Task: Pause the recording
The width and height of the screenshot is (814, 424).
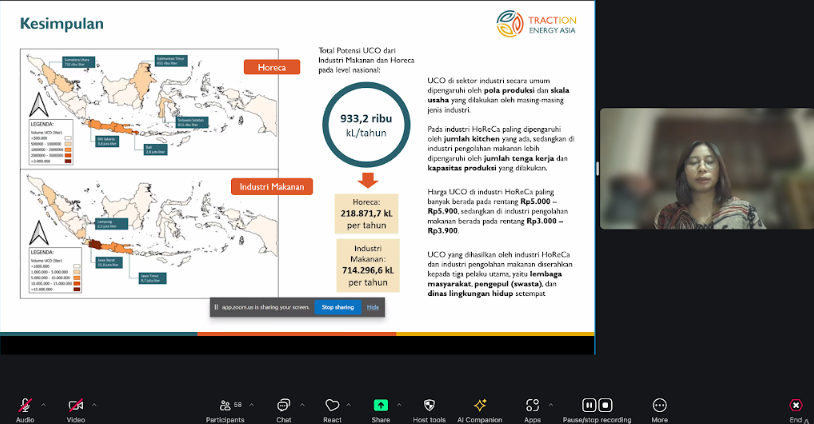Action: 589,405
